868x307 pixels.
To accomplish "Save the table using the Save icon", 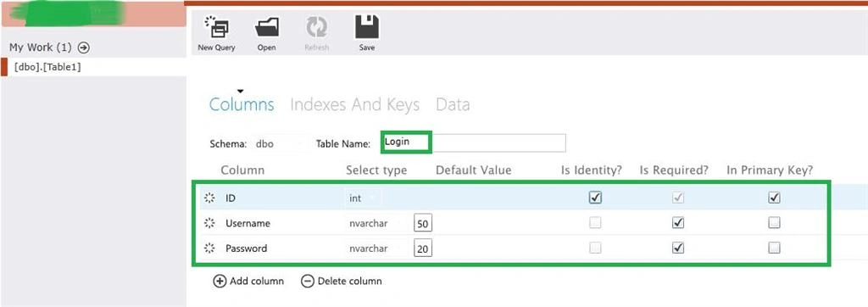I will [x=366, y=26].
